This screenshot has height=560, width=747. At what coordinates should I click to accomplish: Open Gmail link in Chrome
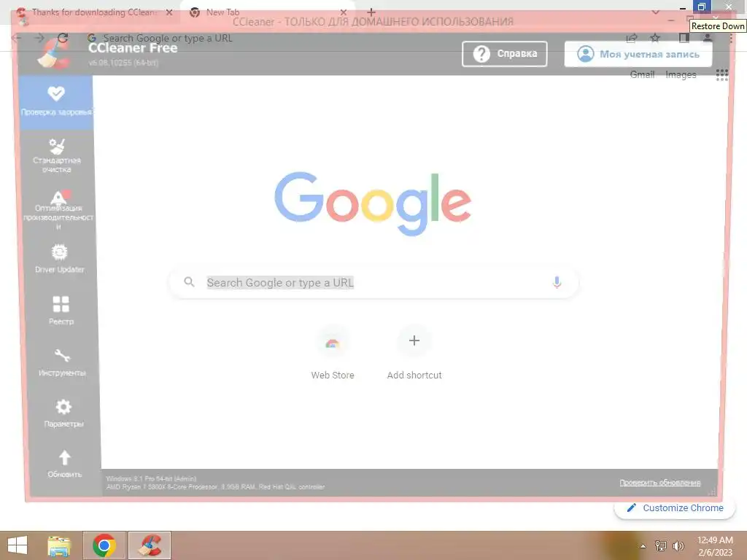tap(642, 75)
